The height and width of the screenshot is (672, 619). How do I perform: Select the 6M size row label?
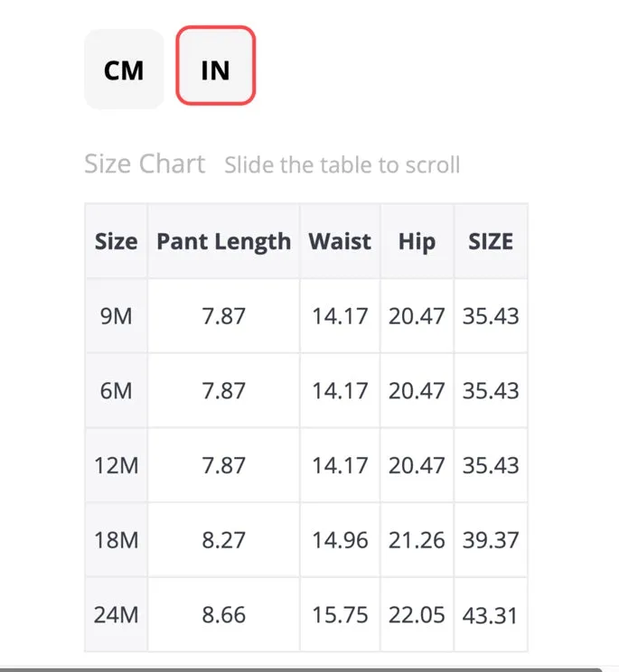117,391
